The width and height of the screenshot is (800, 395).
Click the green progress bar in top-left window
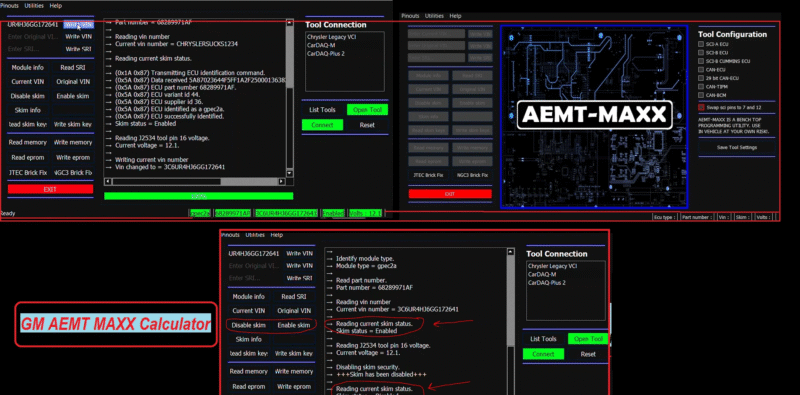(198, 196)
